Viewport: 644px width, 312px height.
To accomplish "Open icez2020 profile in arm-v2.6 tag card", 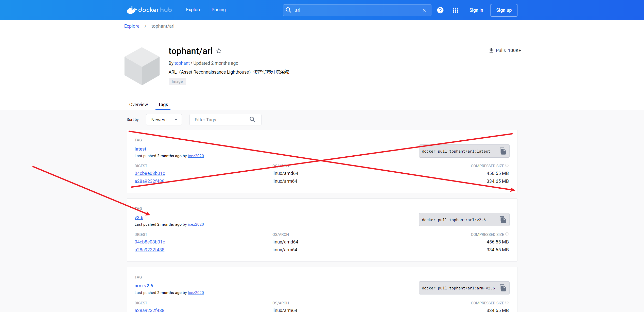I will [x=196, y=293].
